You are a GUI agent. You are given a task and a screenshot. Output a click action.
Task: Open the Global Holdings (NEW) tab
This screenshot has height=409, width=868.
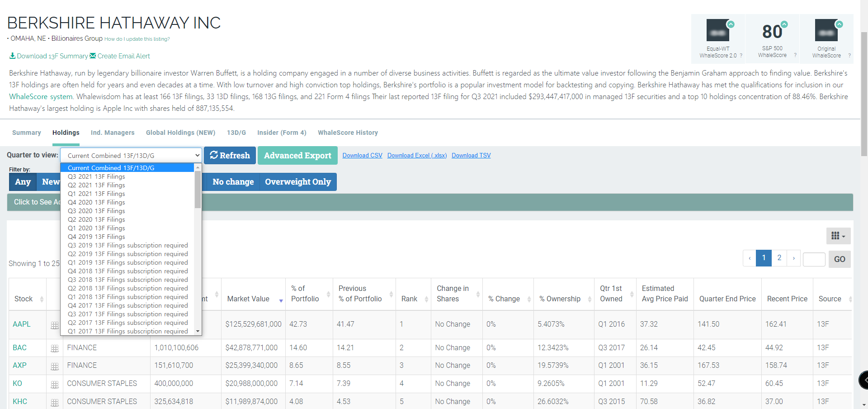coord(180,133)
